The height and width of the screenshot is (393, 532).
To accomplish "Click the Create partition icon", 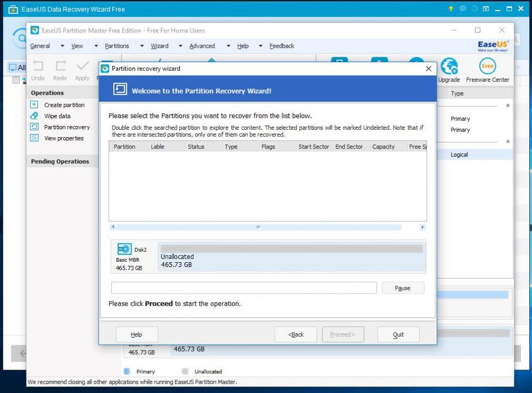I will click(x=34, y=104).
